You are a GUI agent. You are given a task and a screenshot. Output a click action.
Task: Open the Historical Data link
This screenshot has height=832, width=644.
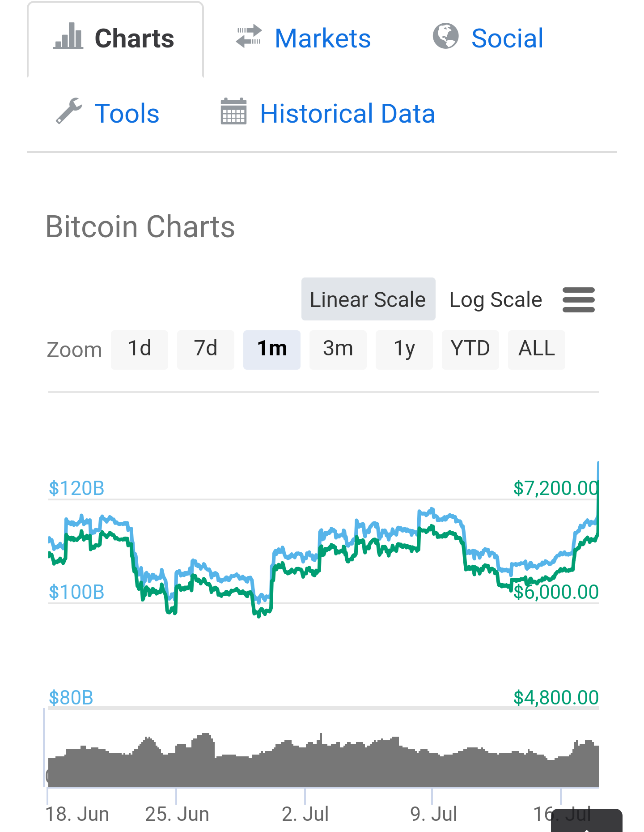[347, 114]
